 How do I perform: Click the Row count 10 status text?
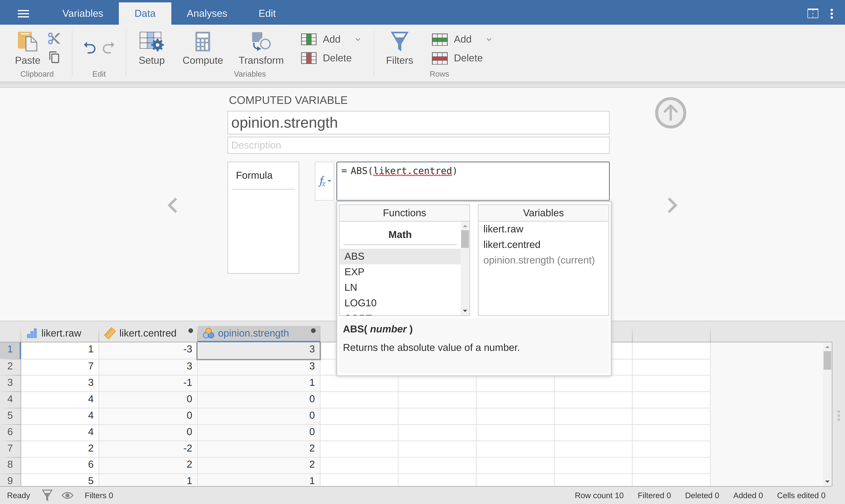(x=599, y=496)
